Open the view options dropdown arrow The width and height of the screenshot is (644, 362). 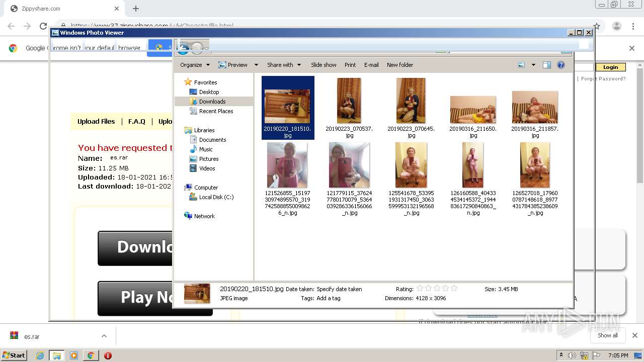(x=533, y=65)
